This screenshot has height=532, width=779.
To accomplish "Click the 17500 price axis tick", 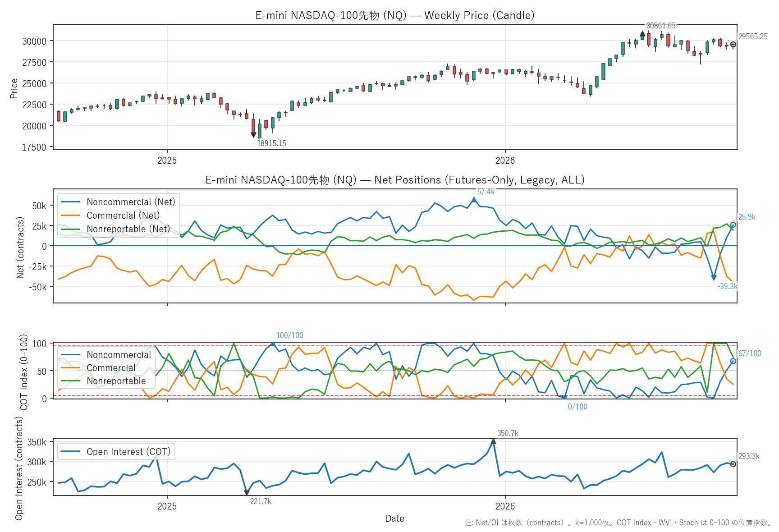I will (34, 147).
